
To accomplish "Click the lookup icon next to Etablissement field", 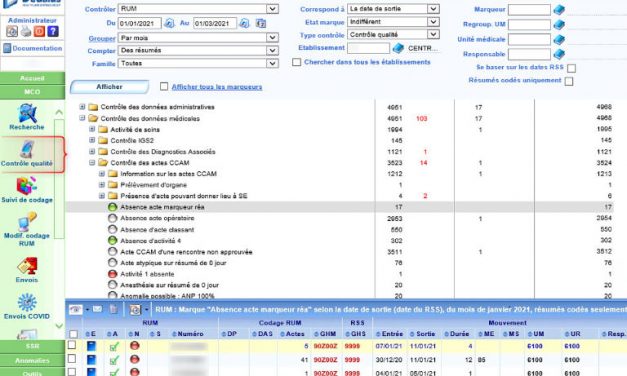I will tap(398, 48).
